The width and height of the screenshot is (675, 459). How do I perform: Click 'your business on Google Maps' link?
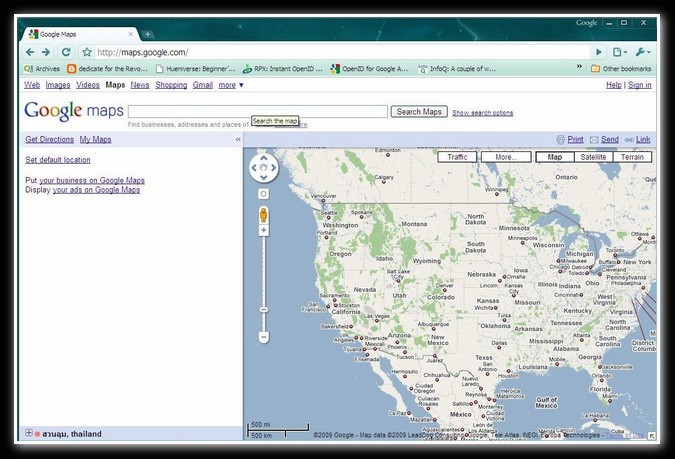92,180
